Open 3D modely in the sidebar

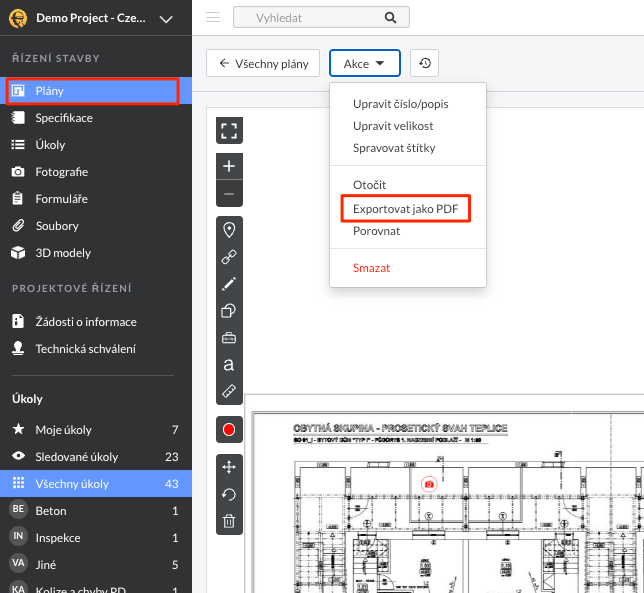pyautogui.click(x=96, y=253)
